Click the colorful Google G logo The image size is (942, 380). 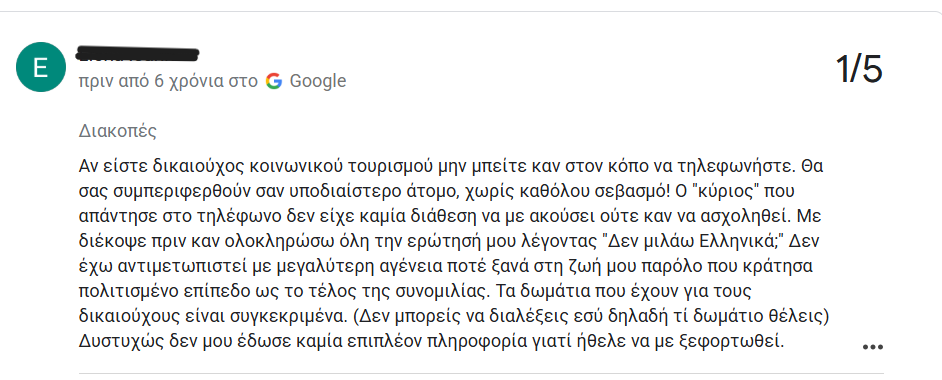(x=274, y=81)
